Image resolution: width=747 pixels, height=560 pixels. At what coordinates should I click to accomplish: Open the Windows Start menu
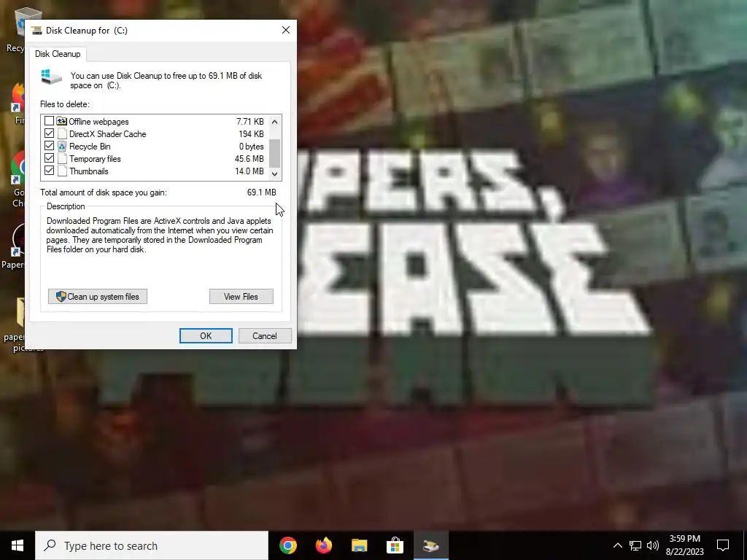tap(18, 545)
